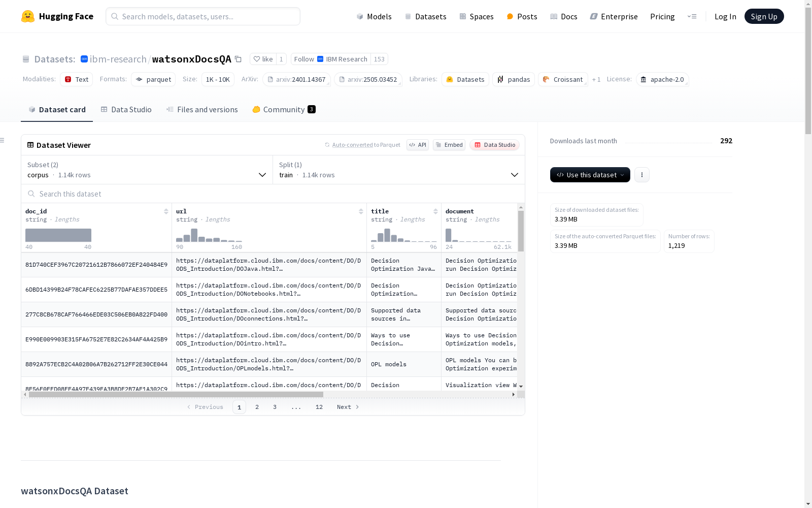The image size is (812, 508).
Task: Click the apache-2.0 license tag
Action: pos(662,79)
